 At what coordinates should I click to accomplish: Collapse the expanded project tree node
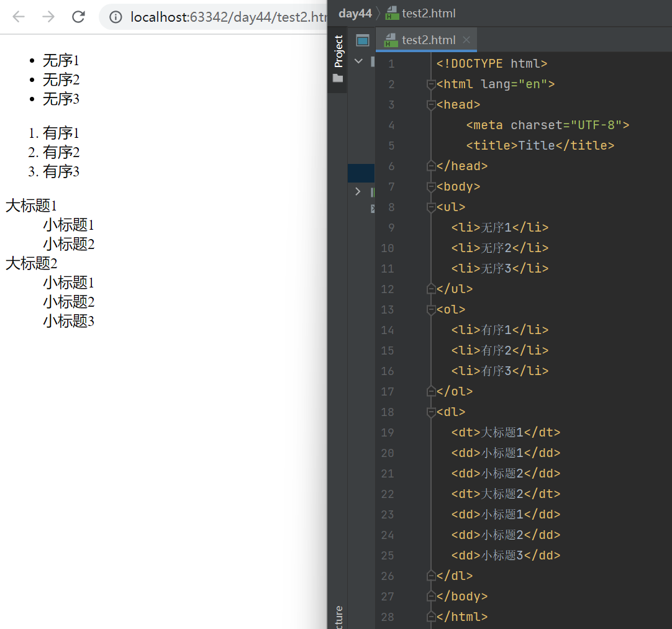(359, 61)
